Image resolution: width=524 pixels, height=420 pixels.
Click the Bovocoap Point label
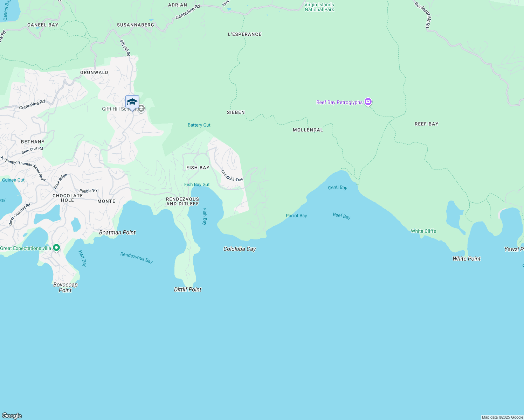click(65, 287)
